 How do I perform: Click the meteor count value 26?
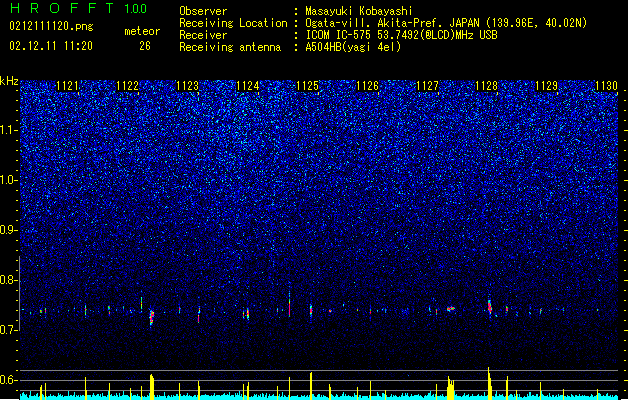(x=145, y=46)
